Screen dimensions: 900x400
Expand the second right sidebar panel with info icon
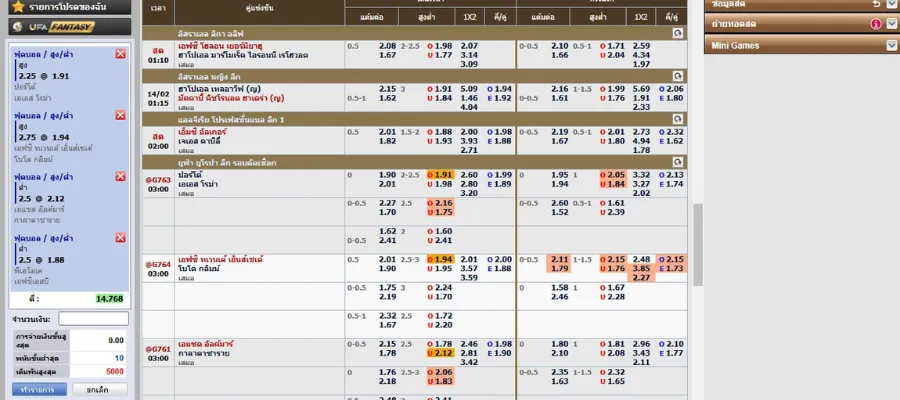(891, 24)
